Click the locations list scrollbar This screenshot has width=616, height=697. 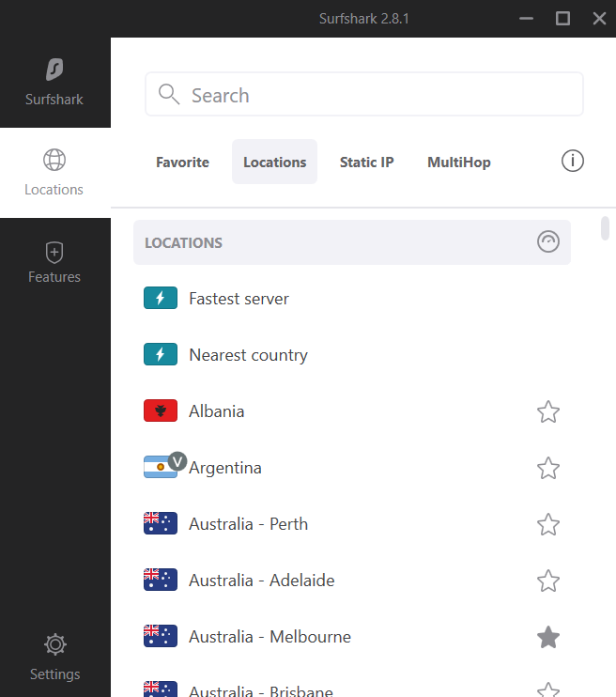605,228
